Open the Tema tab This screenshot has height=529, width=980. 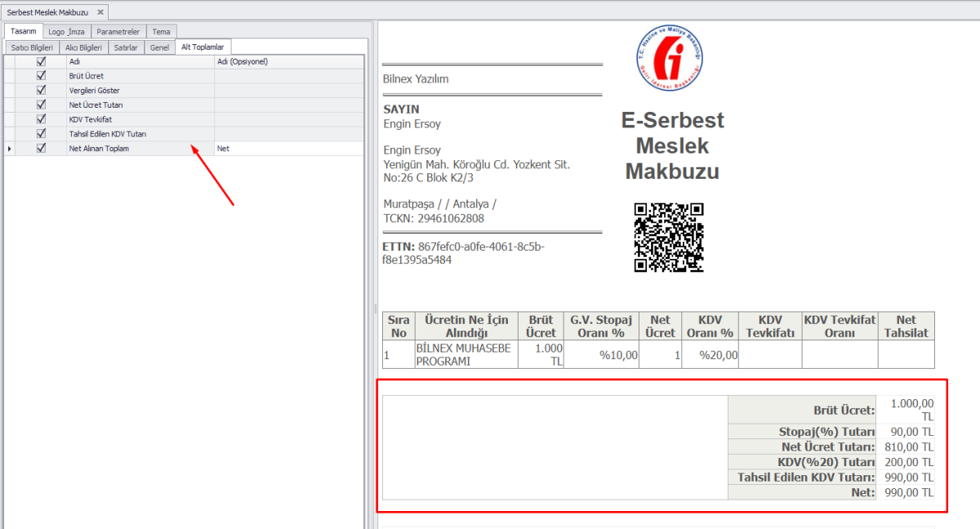161,32
